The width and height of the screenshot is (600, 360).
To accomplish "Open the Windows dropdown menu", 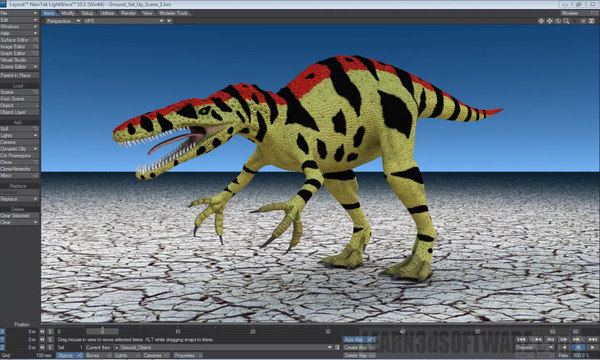I will click(19, 27).
